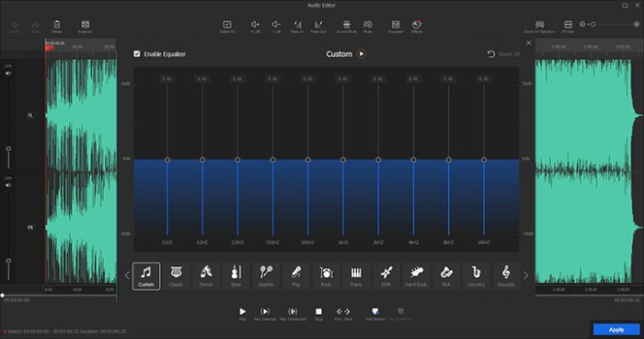Click the Play transport button
644x339 pixels.
pos(243,311)
